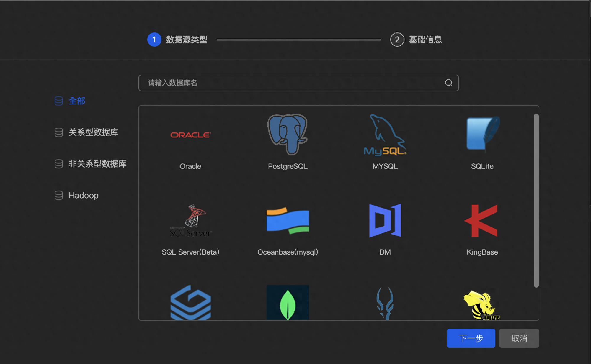Show the 全部 category

pos(77,101)
